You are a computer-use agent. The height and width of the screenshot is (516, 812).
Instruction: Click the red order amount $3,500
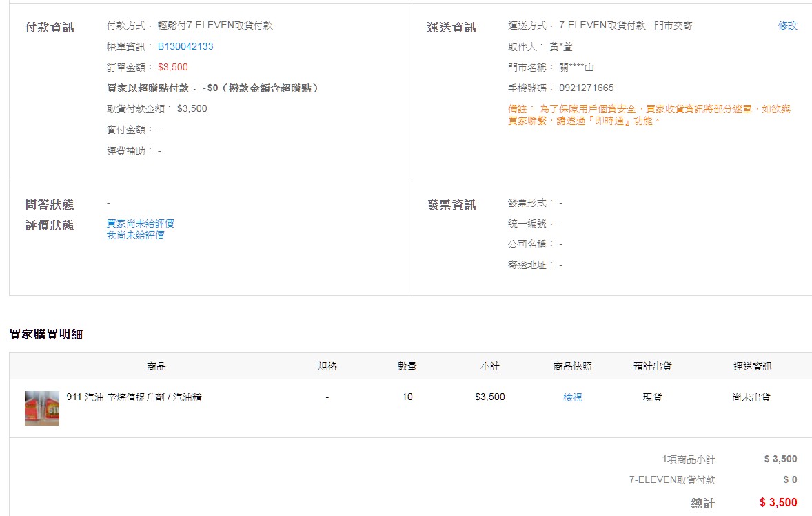172,67
